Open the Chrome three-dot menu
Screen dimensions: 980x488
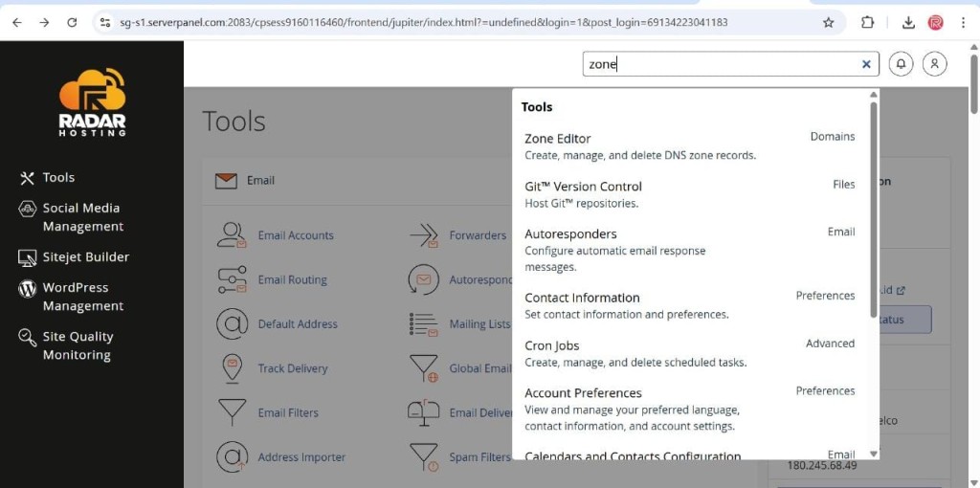tap(963, 23)
